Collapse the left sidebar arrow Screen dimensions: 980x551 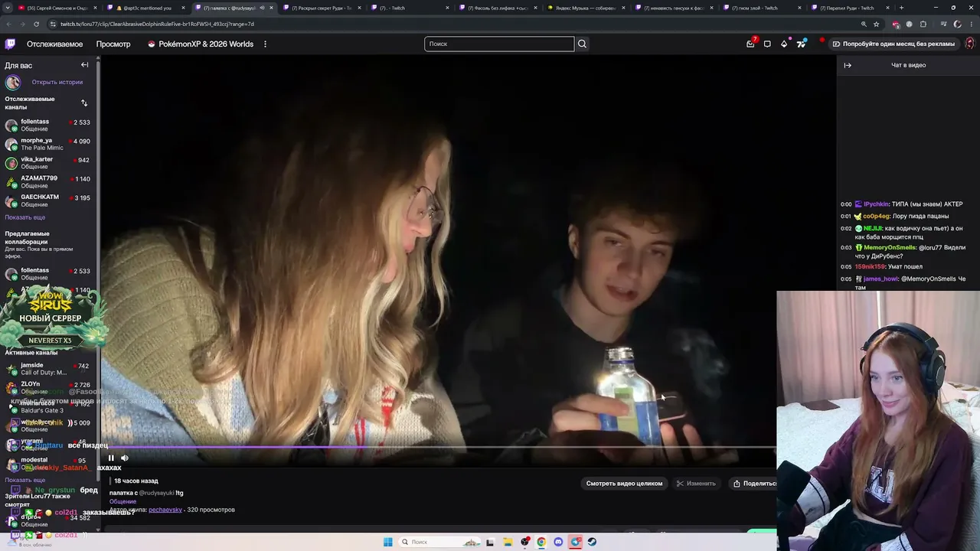[x=85, y=65]
